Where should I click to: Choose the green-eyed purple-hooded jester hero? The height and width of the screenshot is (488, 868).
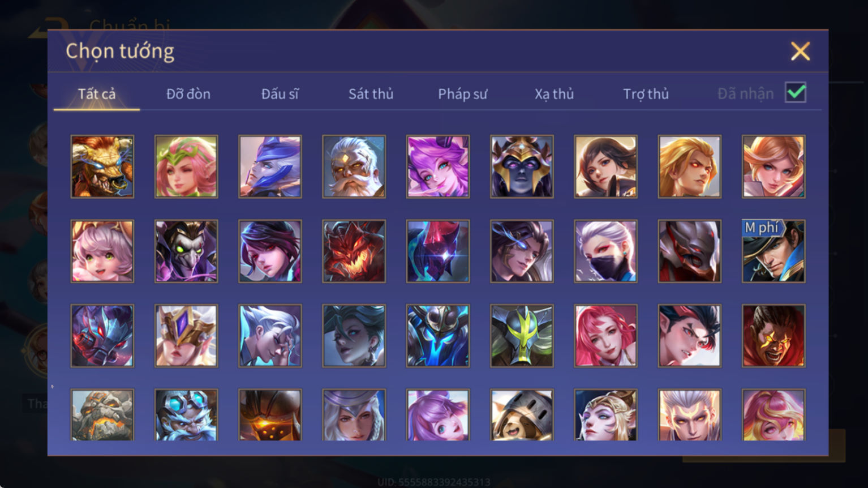pos(186,251)
